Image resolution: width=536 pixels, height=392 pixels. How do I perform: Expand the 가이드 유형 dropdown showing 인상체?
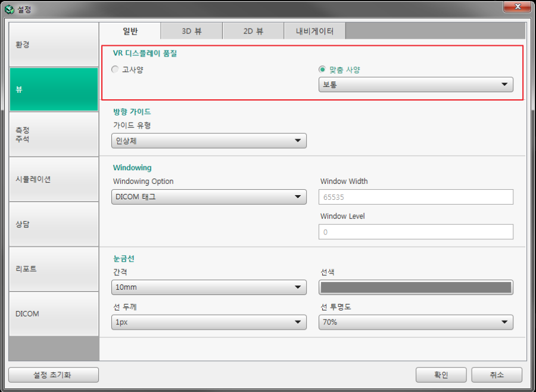click(x=208, y=140)
